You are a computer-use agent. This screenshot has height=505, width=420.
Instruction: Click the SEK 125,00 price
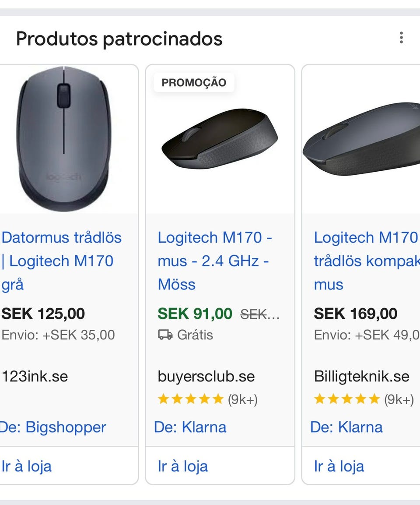click(43, 314)
